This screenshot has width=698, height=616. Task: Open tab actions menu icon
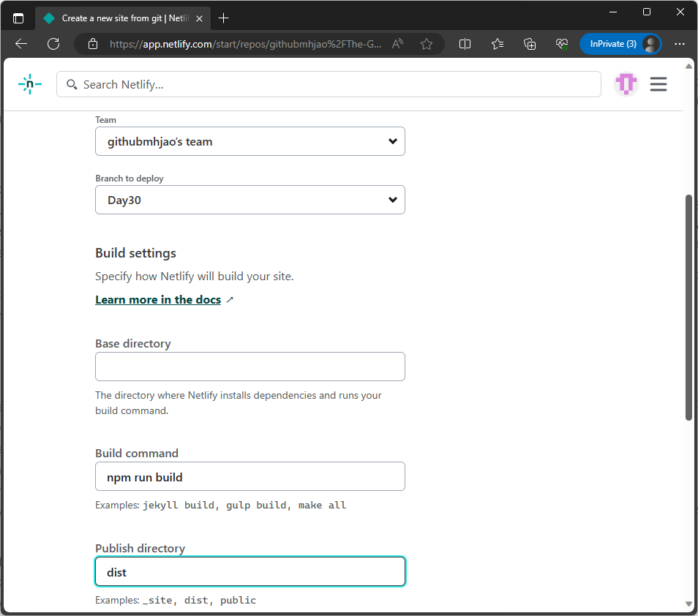18,18
